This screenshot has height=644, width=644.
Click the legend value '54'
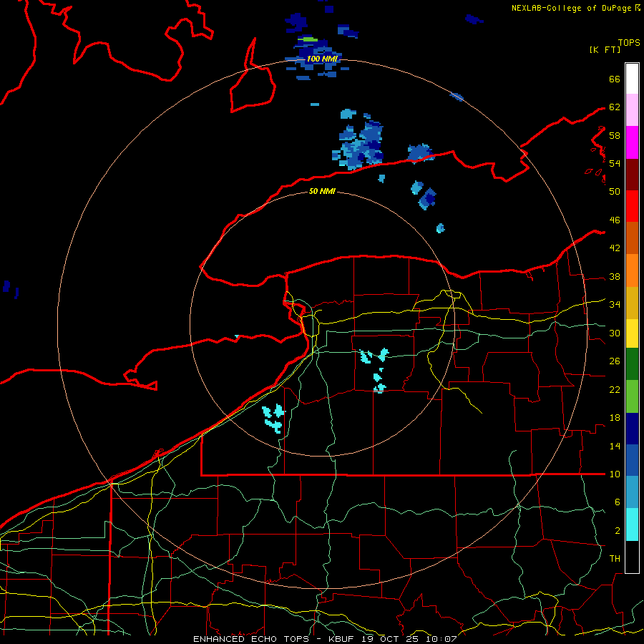coord(615,163)
